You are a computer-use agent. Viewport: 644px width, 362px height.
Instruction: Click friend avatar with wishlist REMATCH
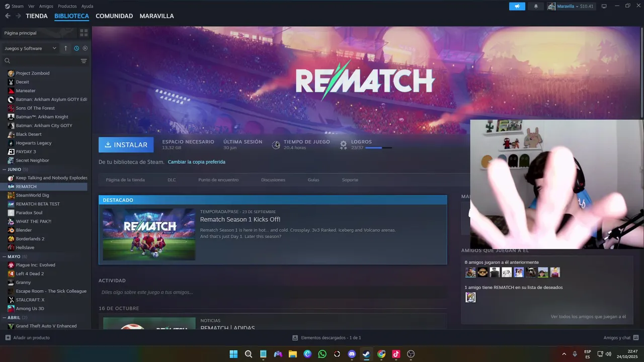click(470, 297)
